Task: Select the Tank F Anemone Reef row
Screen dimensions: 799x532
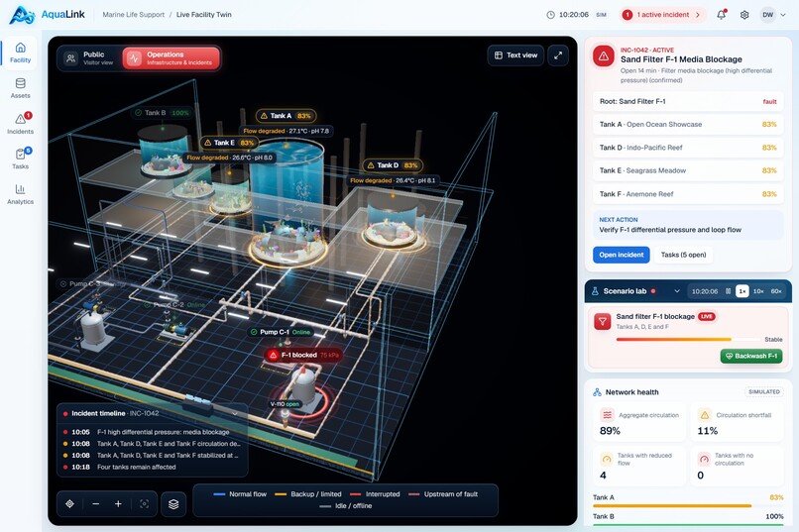Action: pyautogui.click(x=688, y=194)
